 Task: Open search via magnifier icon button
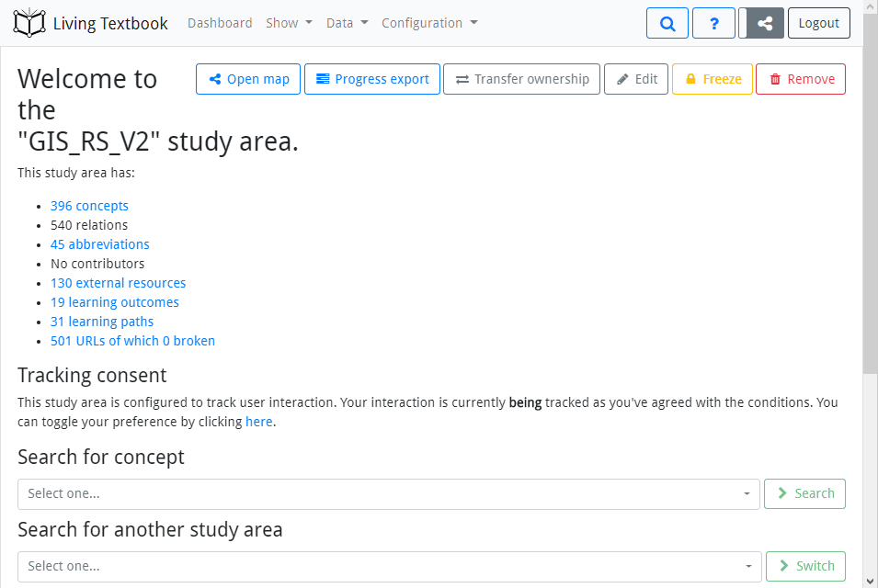click(x=667, y=23)
